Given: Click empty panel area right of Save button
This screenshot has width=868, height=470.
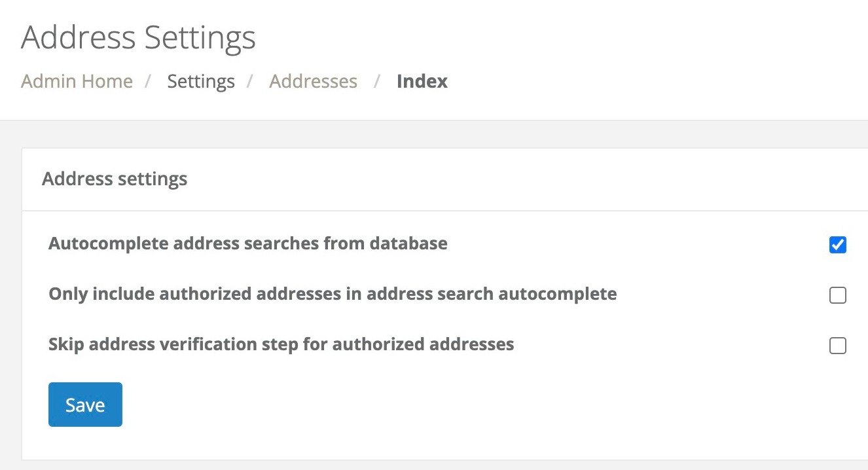Looking at the screenshot, I should point(458,405).
